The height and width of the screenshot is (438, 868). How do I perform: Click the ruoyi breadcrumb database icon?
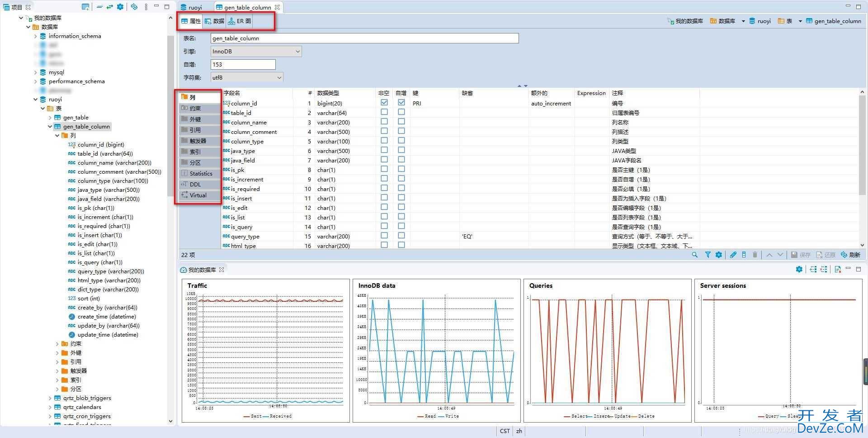click(752, 21)
